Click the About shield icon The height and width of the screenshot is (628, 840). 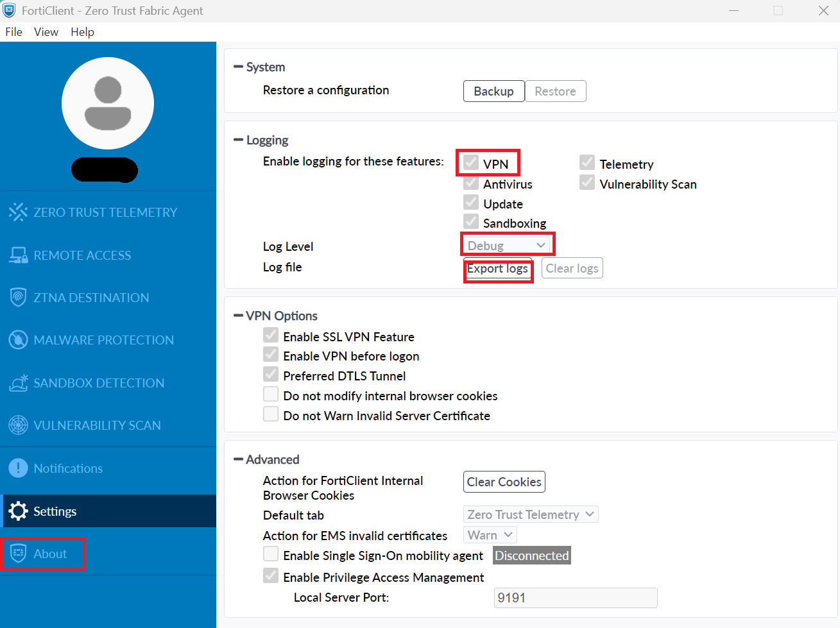pos(18,554)
